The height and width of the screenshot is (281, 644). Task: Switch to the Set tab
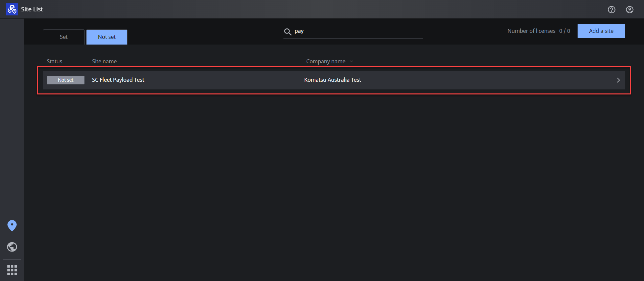[x=64, y=37]
